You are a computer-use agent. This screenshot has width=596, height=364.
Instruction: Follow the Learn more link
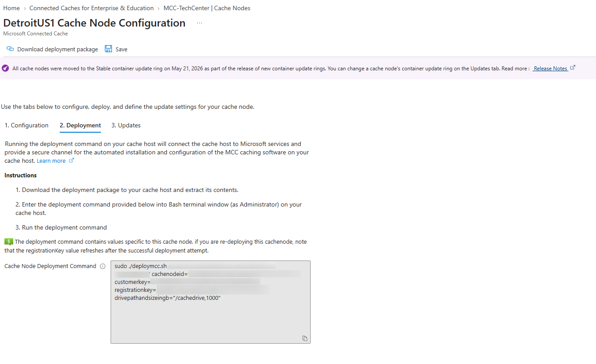click(51, 161)
